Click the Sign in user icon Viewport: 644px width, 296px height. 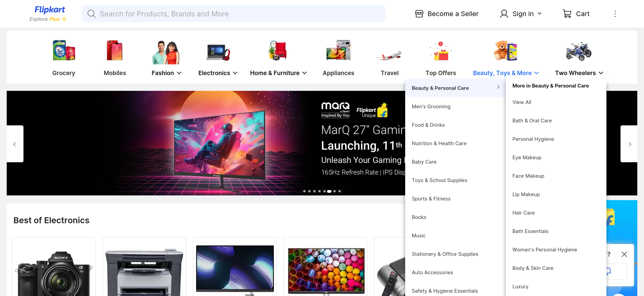point(504,14)
